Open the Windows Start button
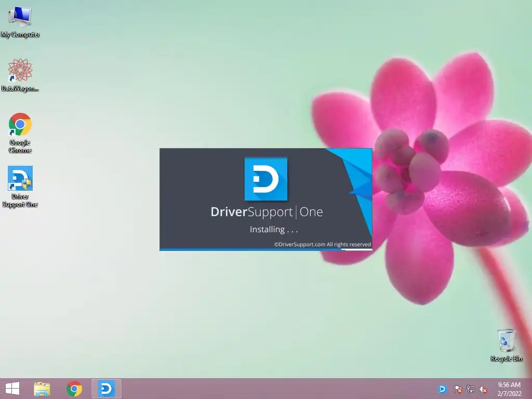The width and height of the screenshot is (532, 399). pyautogui.click(x=12, y=389)
